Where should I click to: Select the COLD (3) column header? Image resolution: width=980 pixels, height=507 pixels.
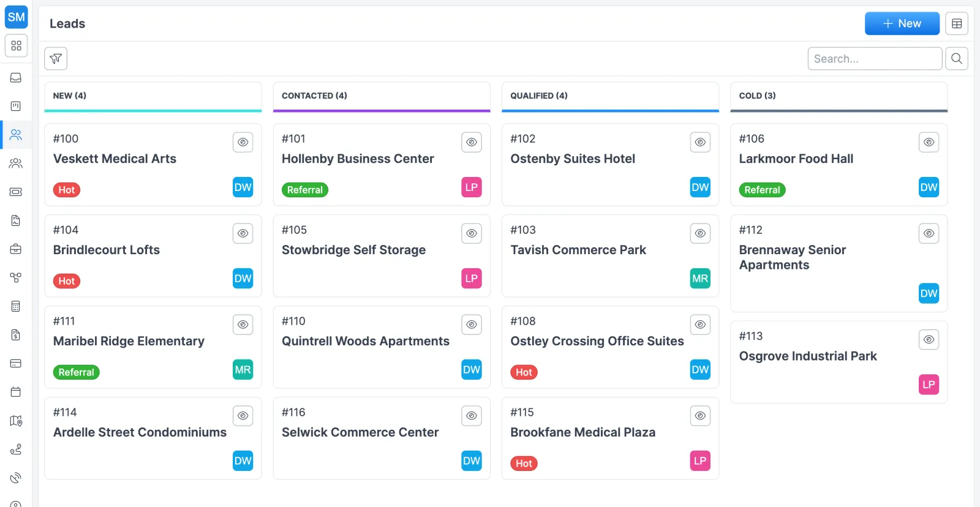[x=839, y=96]
